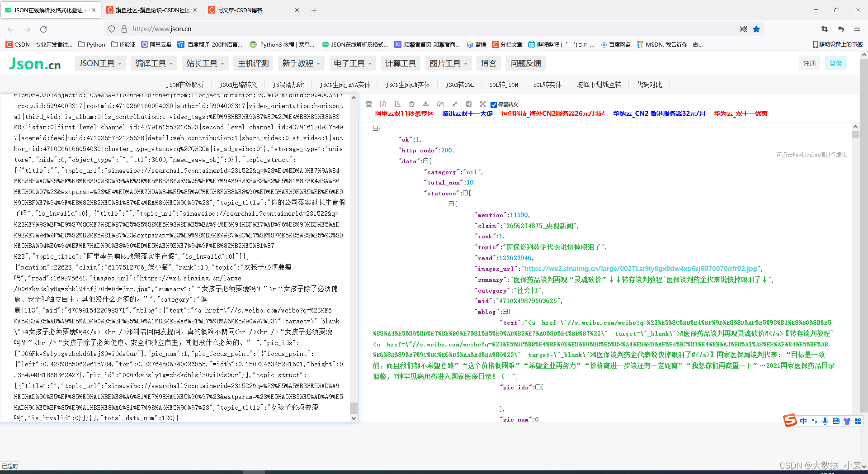Image resolution: width=868 pixels, height=474 pixels.
Task: Switch Sogou Chinese/English mode indicator
Action: [803, 421]
